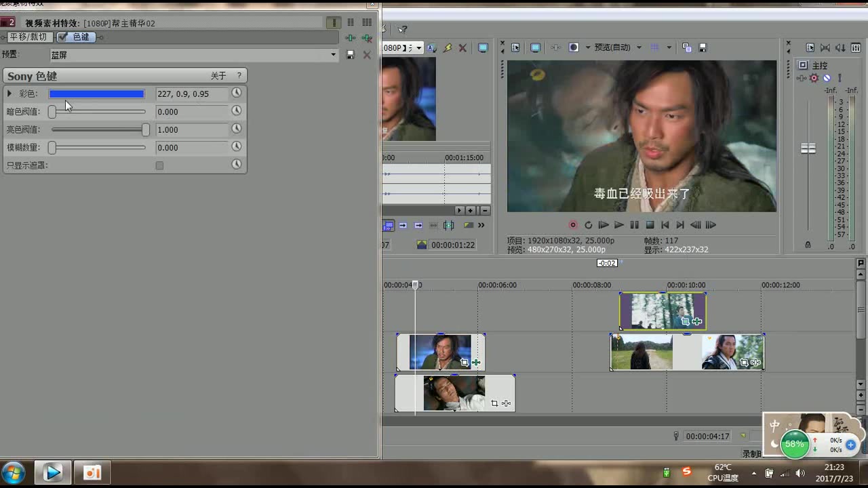Click 关于 on Sony 色键 header
Image resolution: width=868 pixels, height=488 pixels.
pyautogui.click(x=218, y=76)
